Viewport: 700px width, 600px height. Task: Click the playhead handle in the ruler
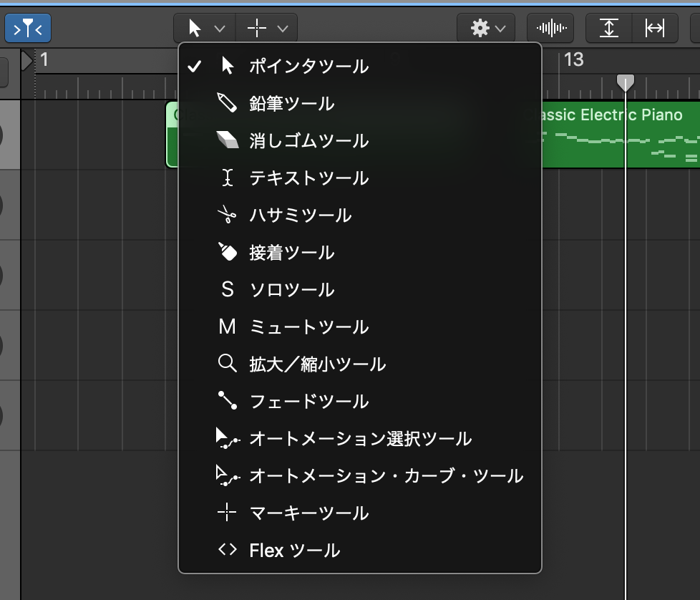pyautogui.click(x=626, y=82)
